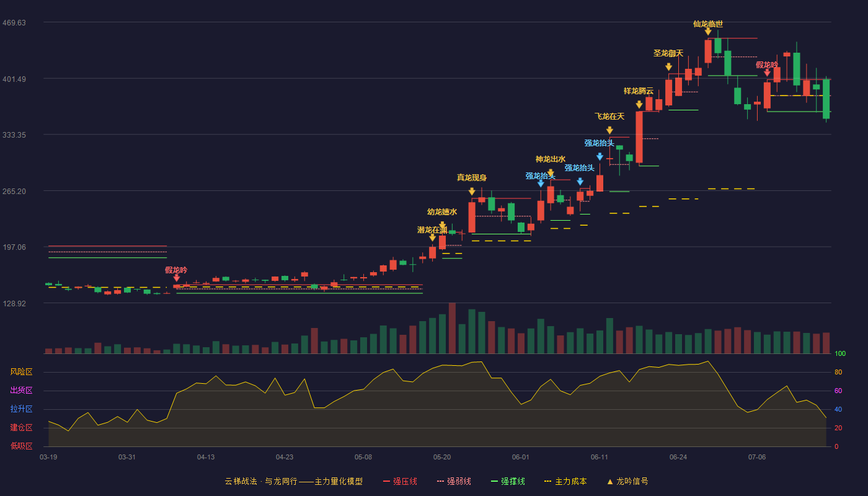Click the orange 80 indicator scale value
This screenshot has width=868, height=496.
[x=838, y=372]
